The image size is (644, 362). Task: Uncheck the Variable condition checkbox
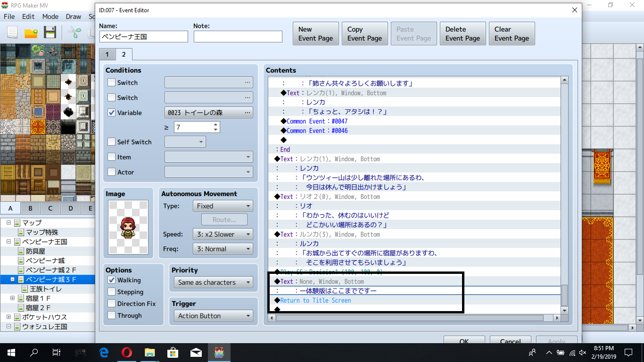[111, 113]
